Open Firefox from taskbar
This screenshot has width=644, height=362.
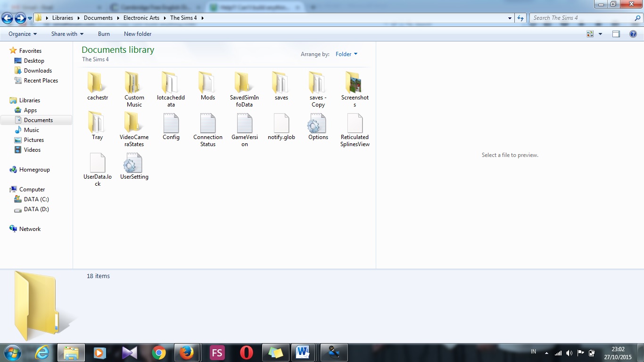tap(187, 353)
